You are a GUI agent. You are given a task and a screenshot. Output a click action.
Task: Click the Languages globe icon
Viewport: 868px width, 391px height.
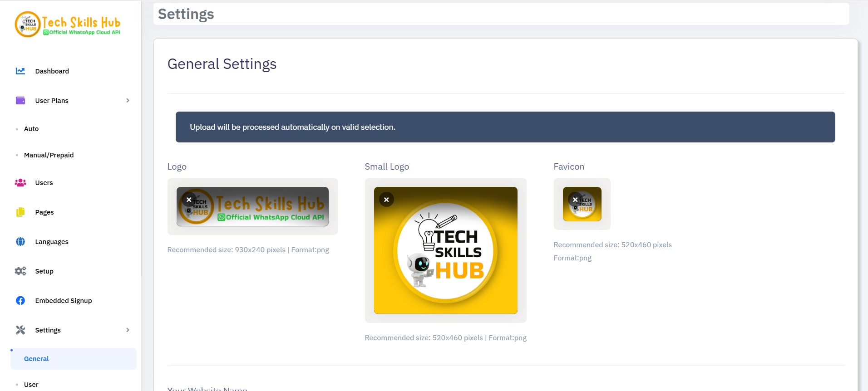(x=20, y=242)
